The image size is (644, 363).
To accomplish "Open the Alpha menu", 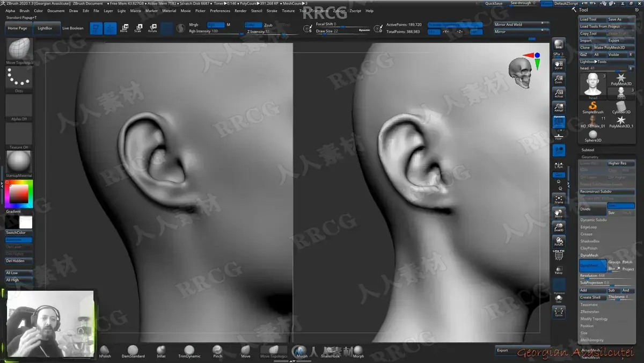I will (10, 11).
